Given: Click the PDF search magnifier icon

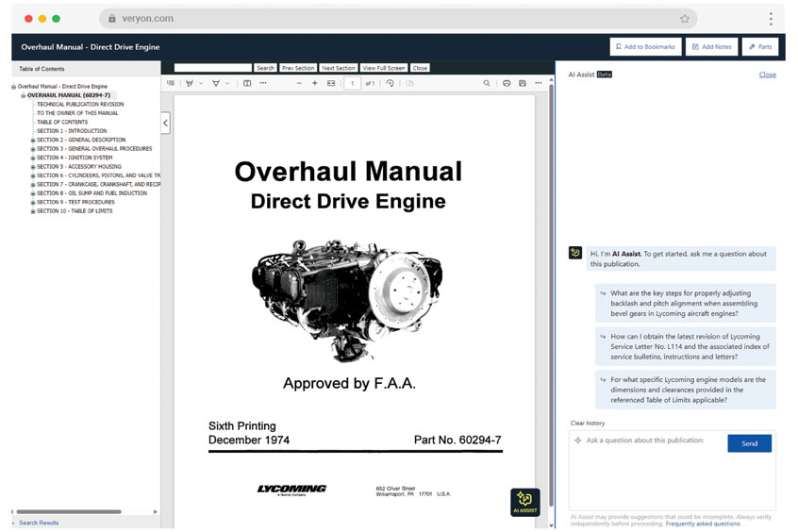Looking at the screenshot, I should 487,83.
